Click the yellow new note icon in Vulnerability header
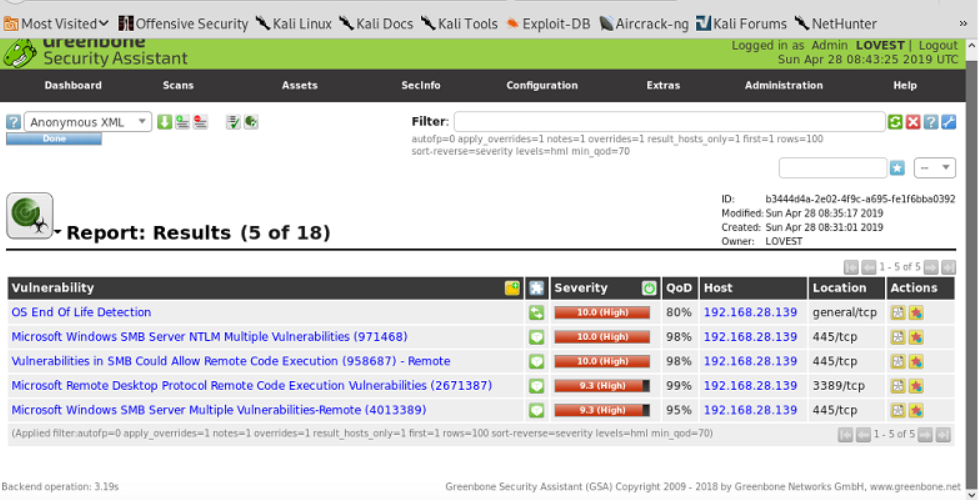 512,288
